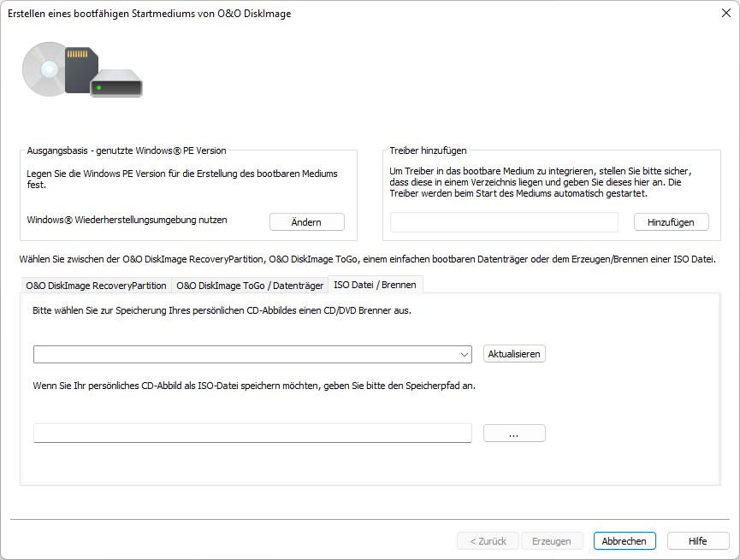Viewport: 740px width, 560px height.
Task: Click the 'Treiber hinzufügen' group label
Action: 428,150
